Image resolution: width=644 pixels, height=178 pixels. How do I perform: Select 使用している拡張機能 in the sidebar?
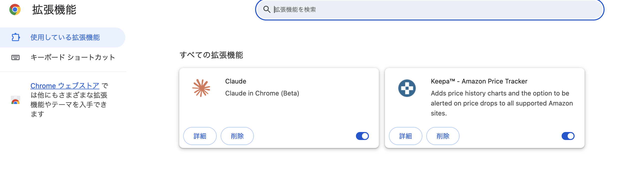pos(65,37)
